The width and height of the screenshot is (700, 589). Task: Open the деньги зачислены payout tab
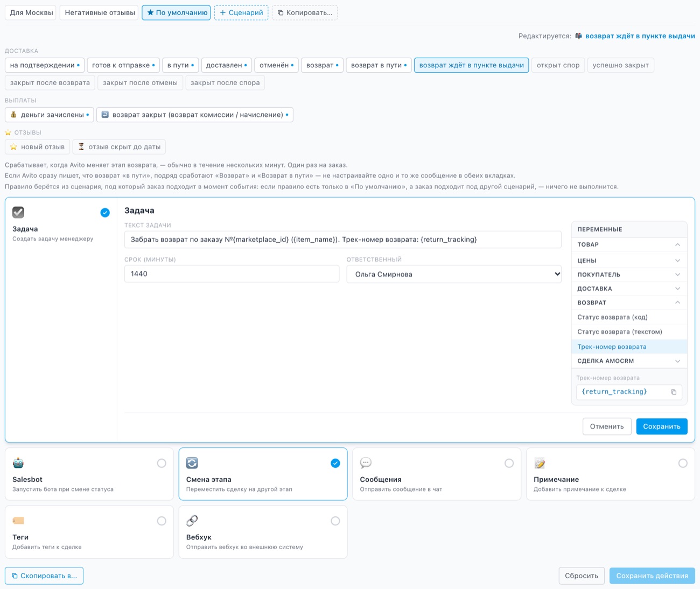[x=50, y=115]
